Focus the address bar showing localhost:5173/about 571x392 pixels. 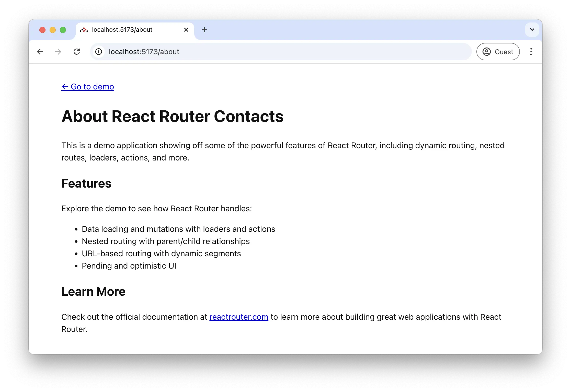(281, 52)
